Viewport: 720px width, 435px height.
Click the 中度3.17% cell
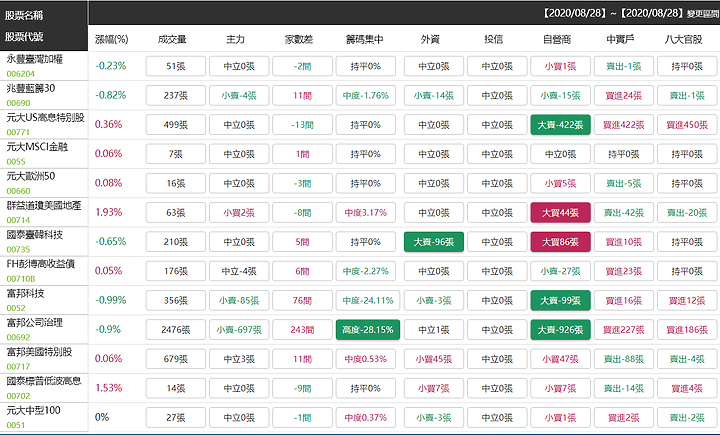click(x=366, y=213)
